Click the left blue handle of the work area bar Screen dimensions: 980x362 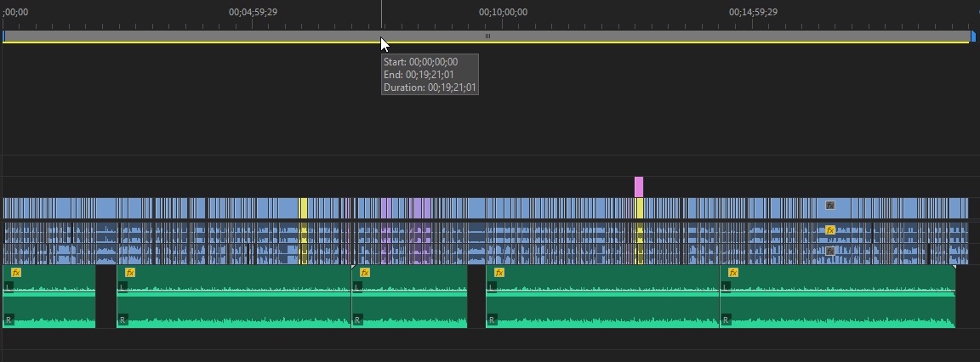pos(4,37)
